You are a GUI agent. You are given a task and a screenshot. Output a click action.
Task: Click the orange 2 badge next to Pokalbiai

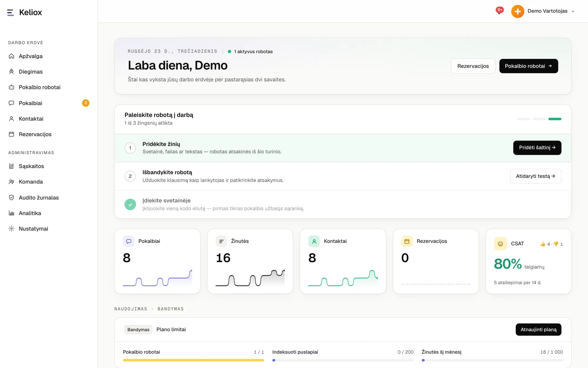tap(86, 103)
